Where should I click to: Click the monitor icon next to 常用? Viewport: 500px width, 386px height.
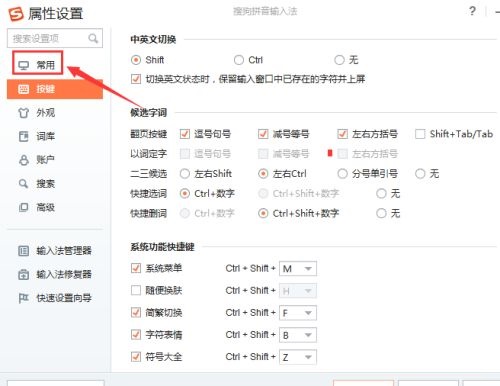pyautogui.click(x=24, y=65)
